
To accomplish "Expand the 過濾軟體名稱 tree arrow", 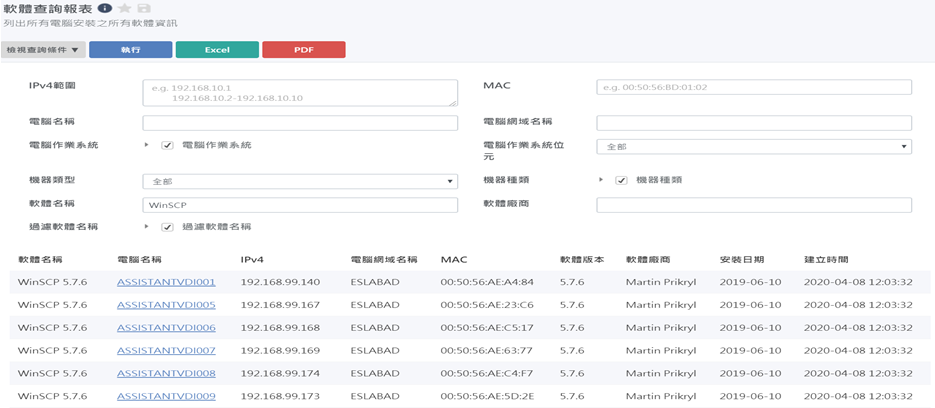I will [146, 227].
